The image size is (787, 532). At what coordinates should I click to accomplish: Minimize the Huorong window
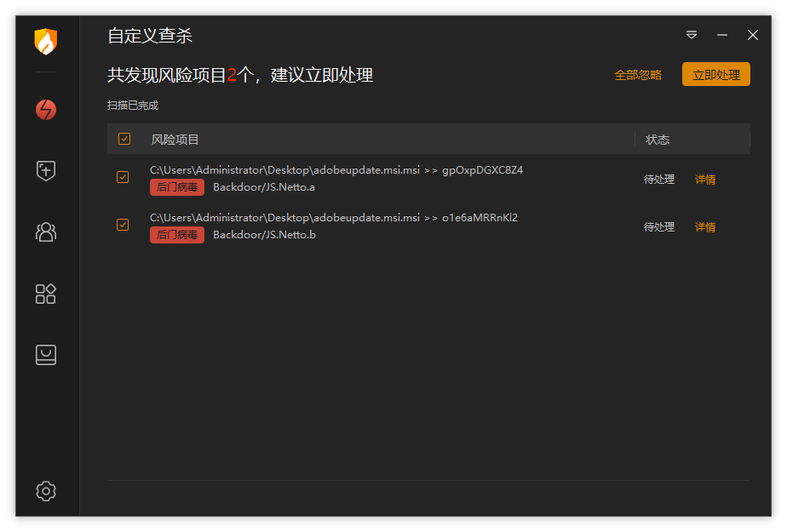pos(722,35)
